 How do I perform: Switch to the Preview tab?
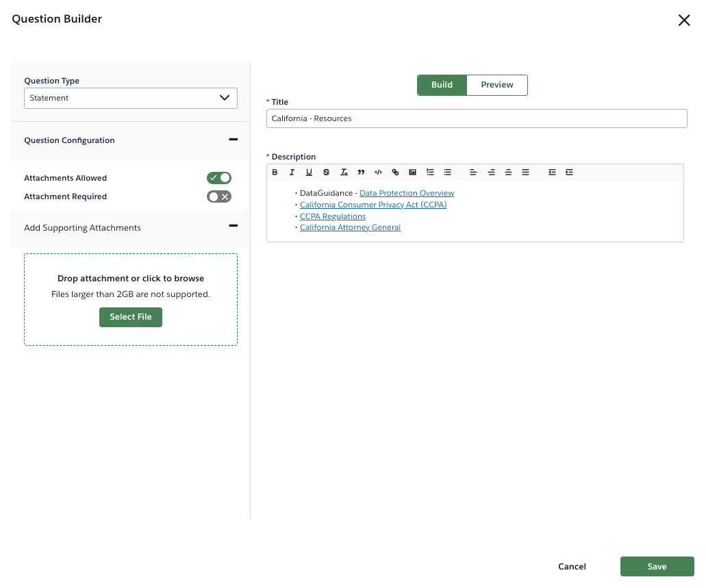click(x=496, y=85)
